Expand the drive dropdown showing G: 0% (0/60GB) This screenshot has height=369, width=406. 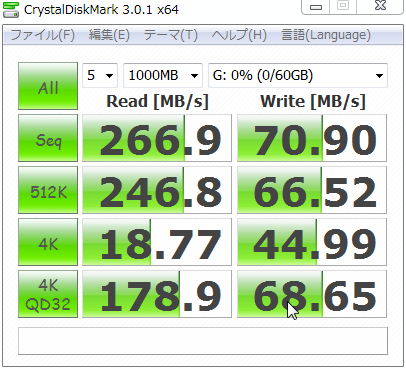coord(298,75)
